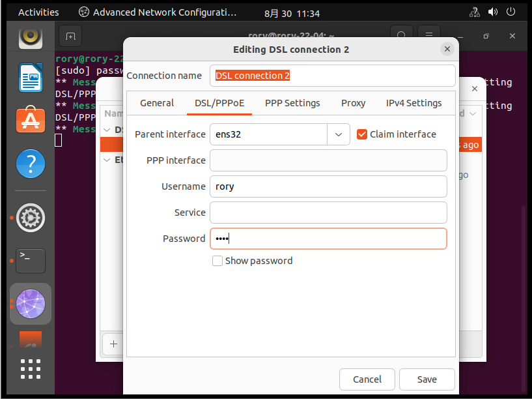This screenshot has width=532, height=399.
Task: Add a connection with the plus button
Action: point(113,344)
